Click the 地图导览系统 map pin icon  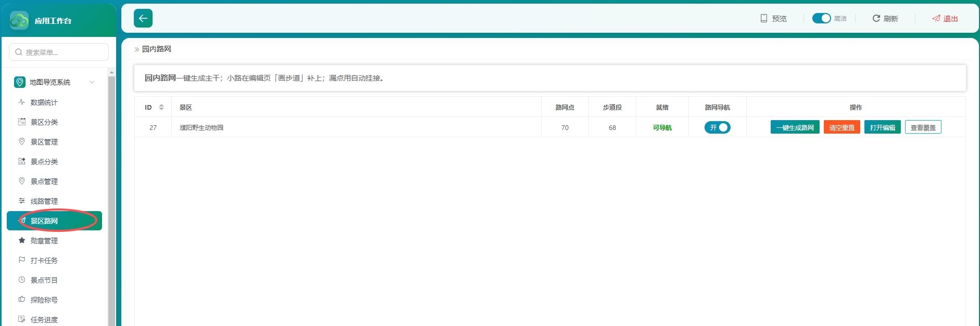coord(20,82)
